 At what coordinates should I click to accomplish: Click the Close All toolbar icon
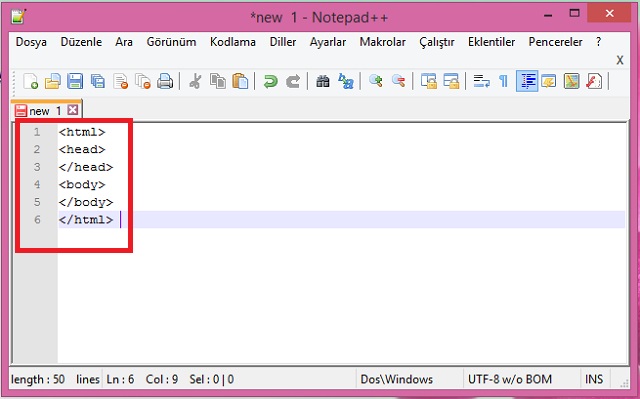coord(143,81)
